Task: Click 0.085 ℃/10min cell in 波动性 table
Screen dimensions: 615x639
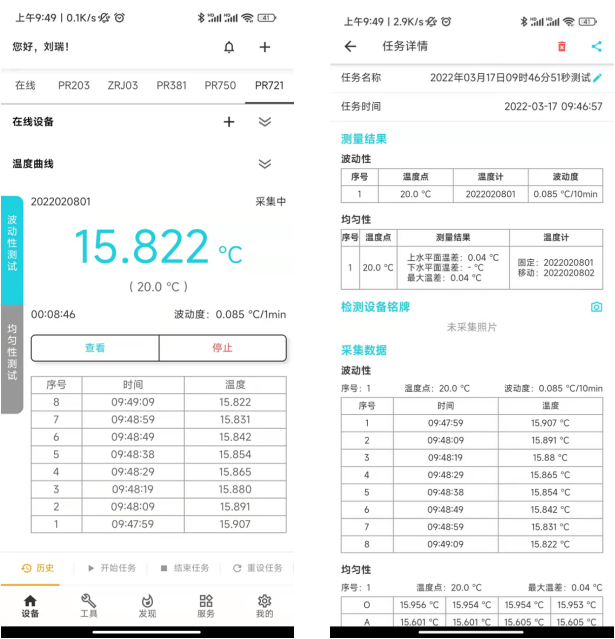Action: pos(565,194)
